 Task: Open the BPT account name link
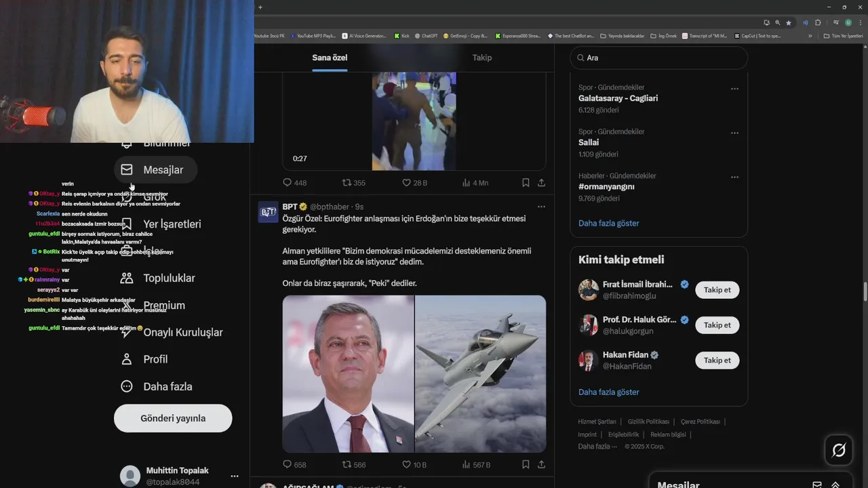290,207
